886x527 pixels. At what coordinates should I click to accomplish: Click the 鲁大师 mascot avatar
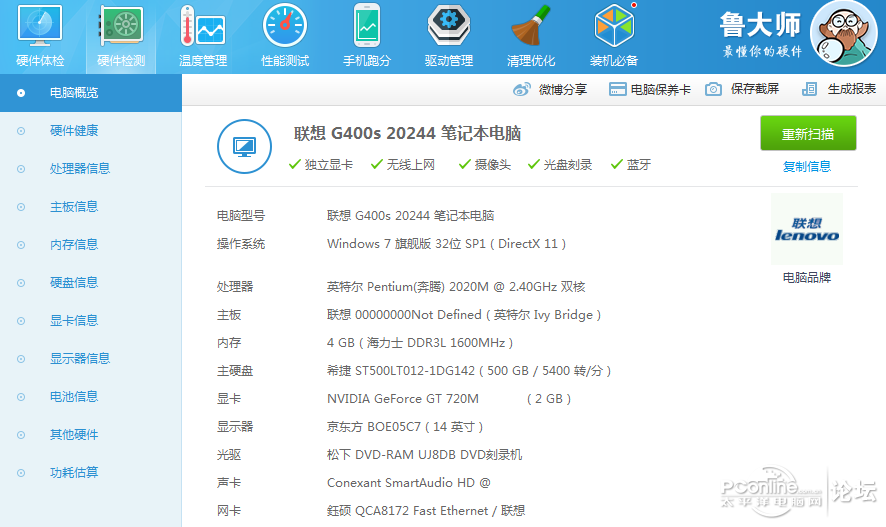coord(844,34)
